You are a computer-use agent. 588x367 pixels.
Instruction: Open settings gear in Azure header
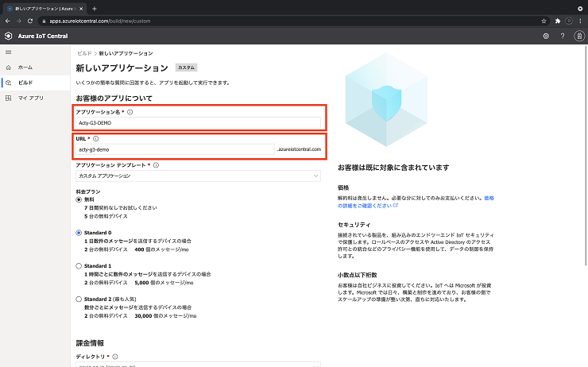click(x=546, y=36)
